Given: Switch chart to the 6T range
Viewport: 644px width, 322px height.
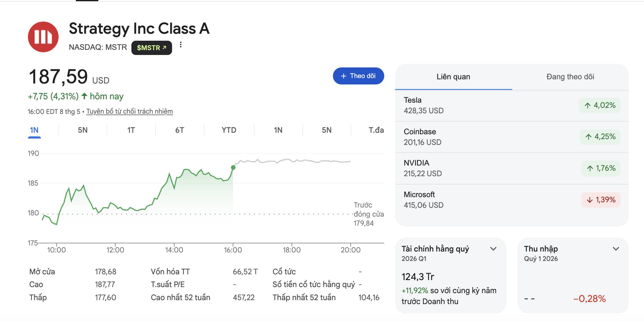Looking at the screenshot, I should coord(180,130).
